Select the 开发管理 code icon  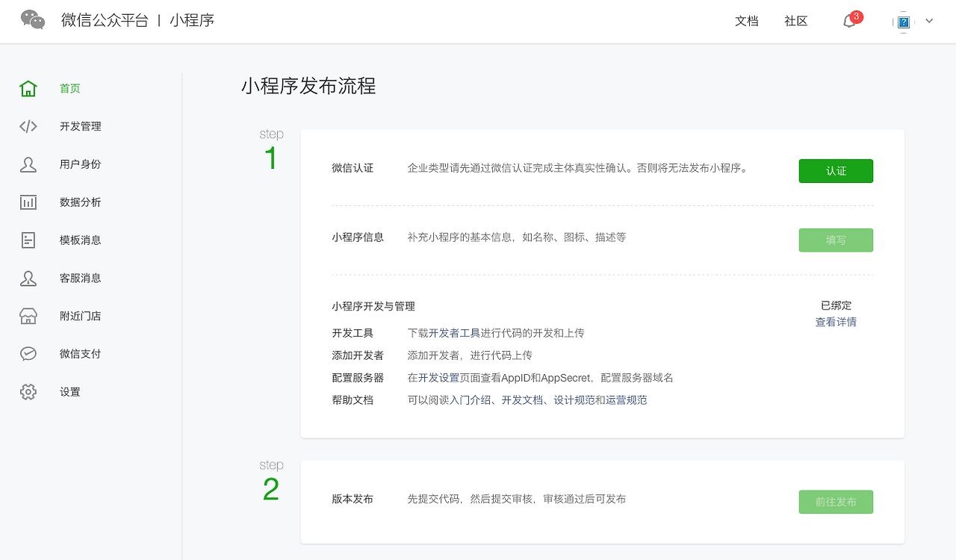pos(28,126)
